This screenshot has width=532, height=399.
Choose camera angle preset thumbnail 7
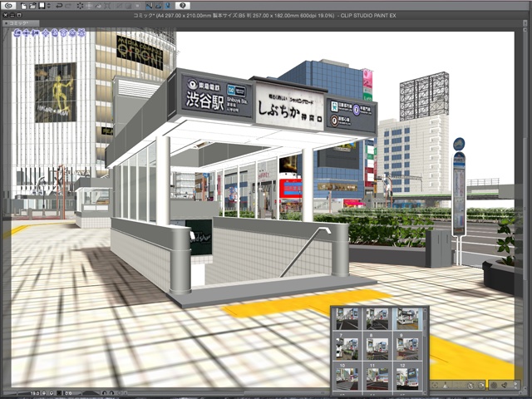click(x=347, y=348)
